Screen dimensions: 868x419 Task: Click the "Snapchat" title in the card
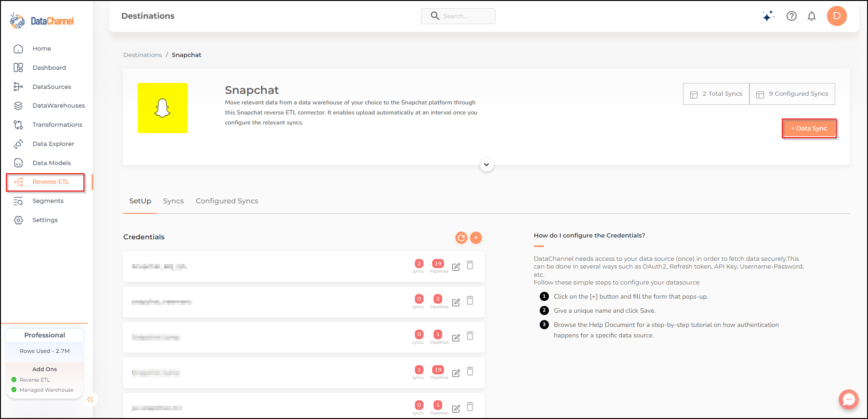(x=252, y=90)
